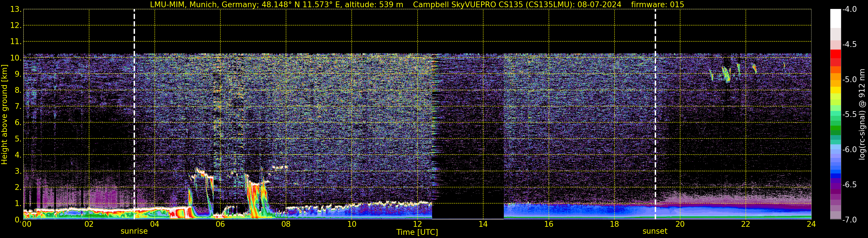Click the y-axis tick label "10."

tap(16, 58)
